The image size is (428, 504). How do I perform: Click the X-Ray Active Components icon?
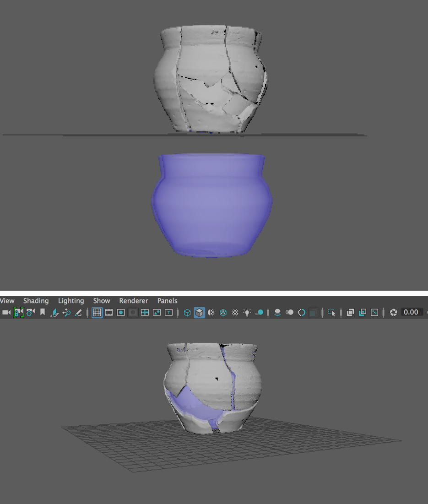pos(363,313)
